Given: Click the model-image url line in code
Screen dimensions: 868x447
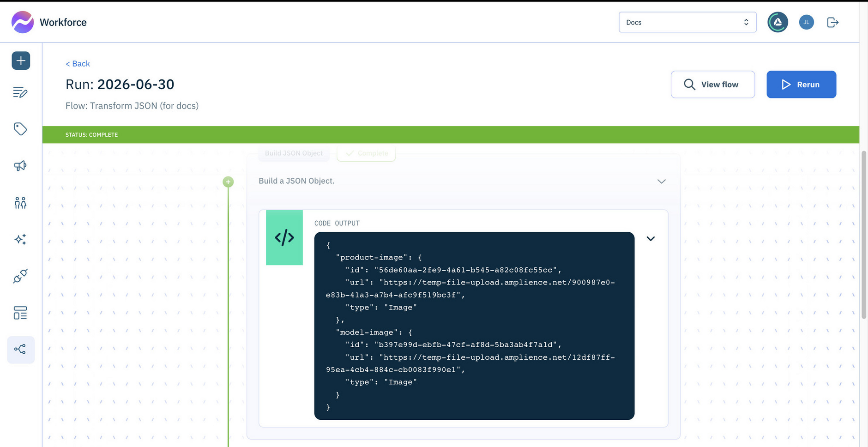Looking at the screenshot, I should point(470,363).
